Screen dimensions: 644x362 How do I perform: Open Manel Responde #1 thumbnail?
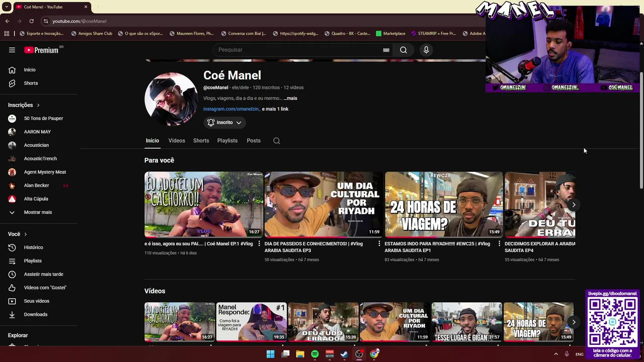pos(252,322)
